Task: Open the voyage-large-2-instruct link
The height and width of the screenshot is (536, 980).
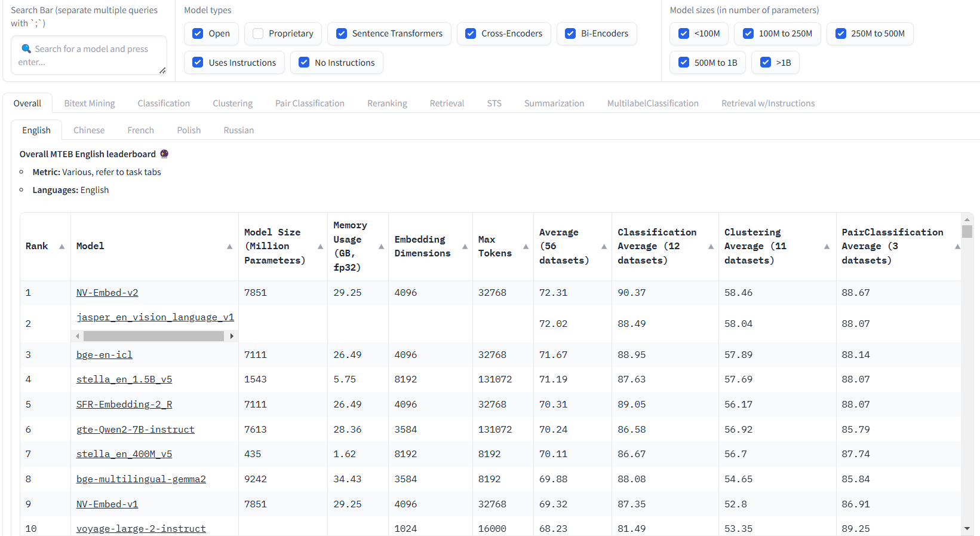Action: point(141,529)
